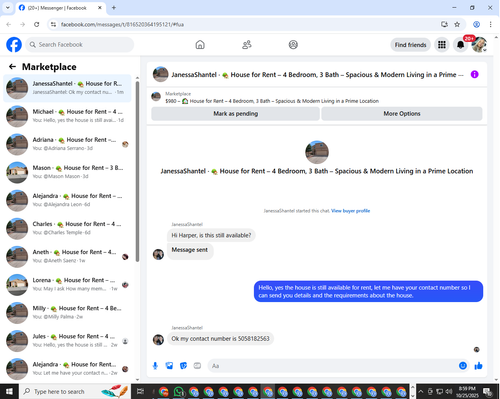500x399 pixels.
Task: Click the JanessaShantel header avatar
Action: pos(160,74)
